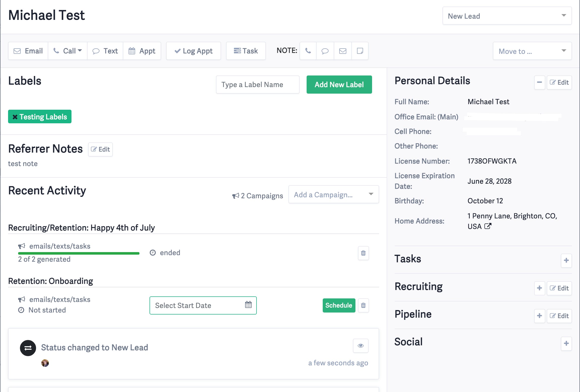Screen dimensions: 580x392
Task: Open calendar icon in Select Start Date
Action: tap(248, 305)
